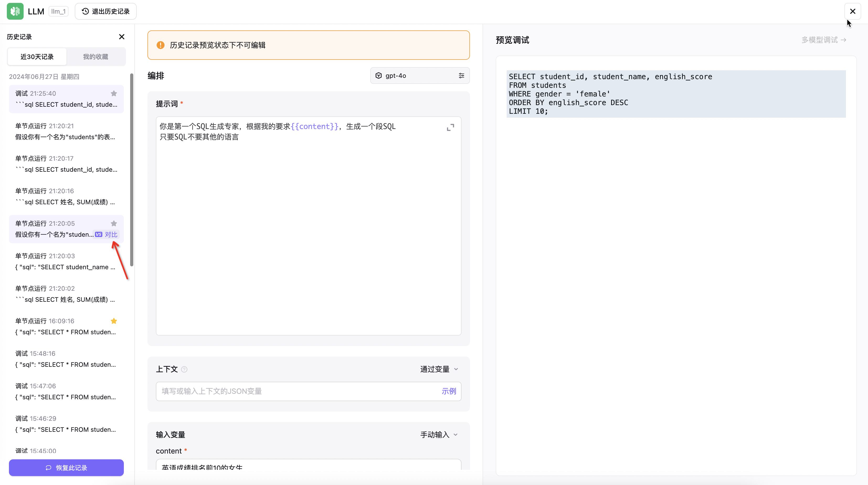Image resolution: width=868 pixels, height=485 pixels.
Task: Open the 调试 21:25:40 history record
Action: click(66, 99)
